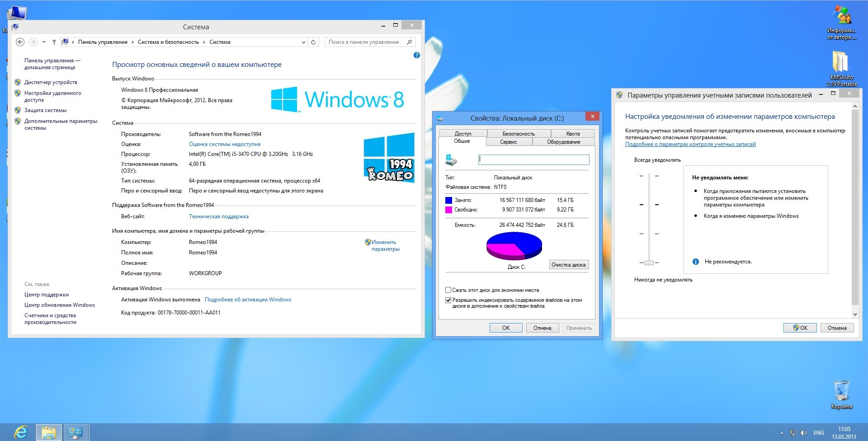Viewport: 868px width, 441px height.
Task: Click OK in UAC settings window
Action: 800,328
